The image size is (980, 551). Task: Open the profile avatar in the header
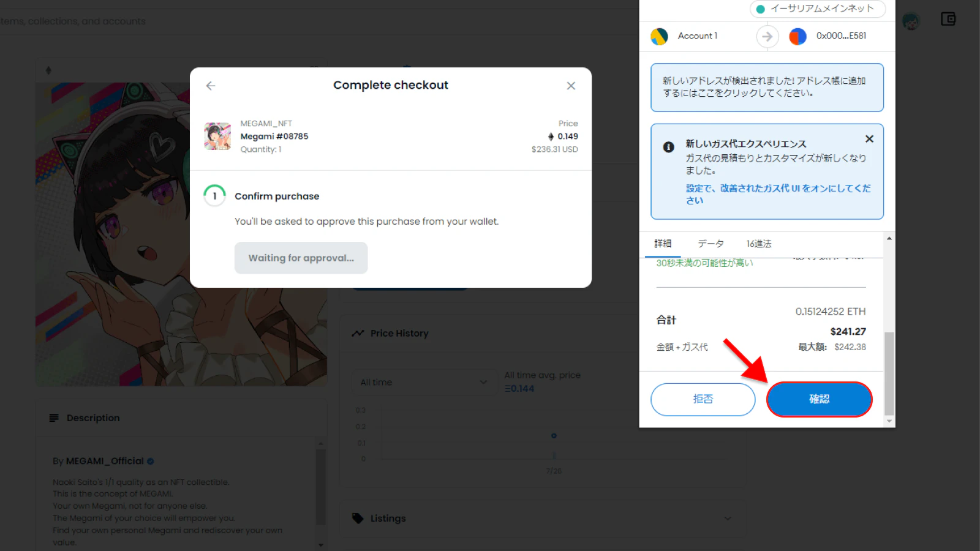[x=911, y=21]
